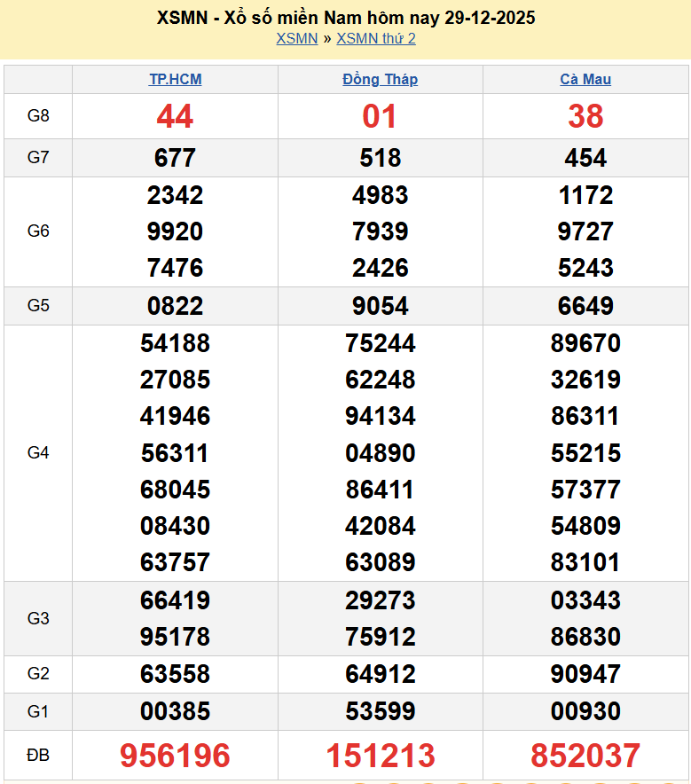Select G7 number 677
The height and width of the screenshot is (784, 691).
175,158
